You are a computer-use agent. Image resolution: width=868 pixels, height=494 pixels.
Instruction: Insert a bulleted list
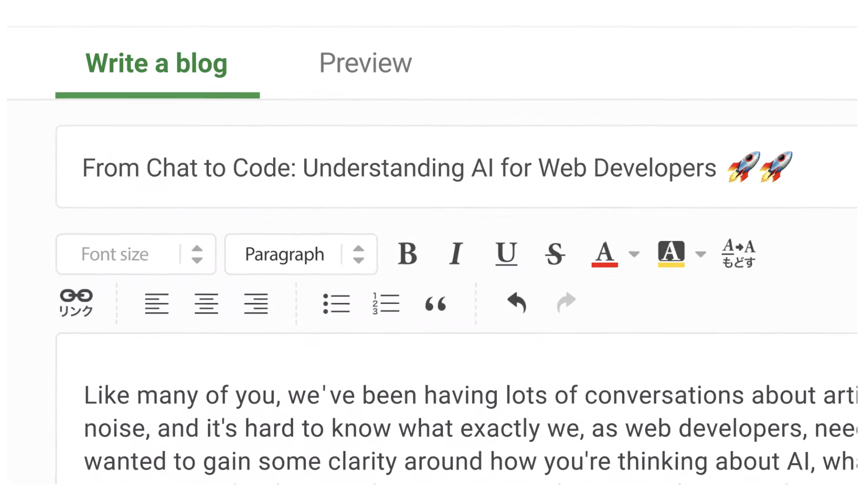click(336, 303)
